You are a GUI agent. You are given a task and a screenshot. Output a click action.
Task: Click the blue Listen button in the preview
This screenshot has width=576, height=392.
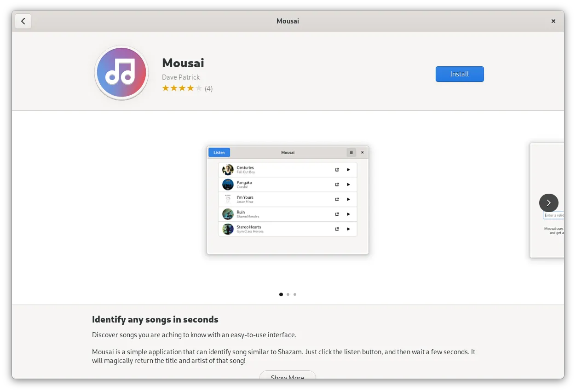click(219, 152)
